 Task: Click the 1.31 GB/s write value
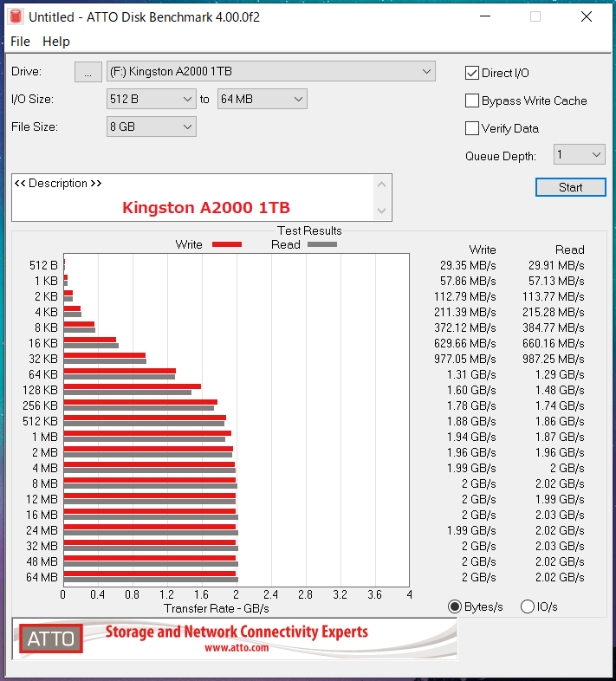coord(471,374)
